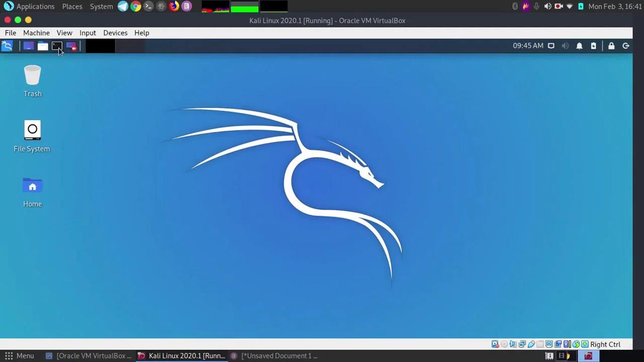This screenshot has height=362, width=644.
Task: Click the screen recorder icon in Kali panel
Action: [71, 46]
